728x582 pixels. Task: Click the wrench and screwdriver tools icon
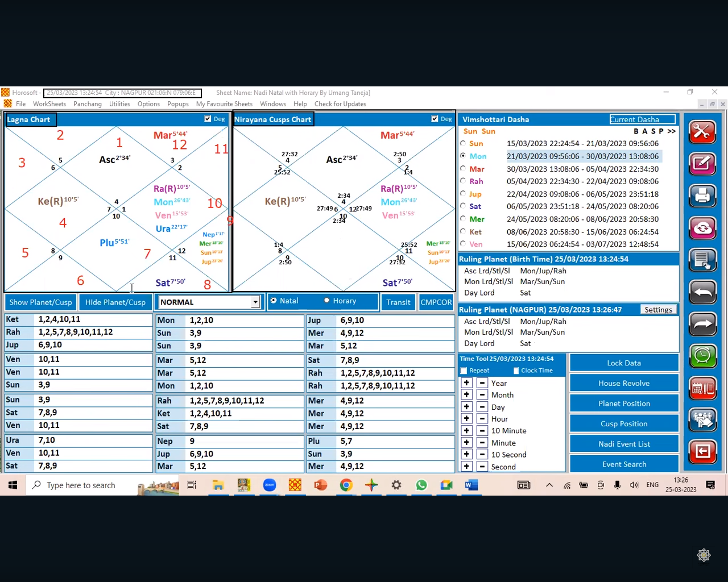tap(702, 132)
